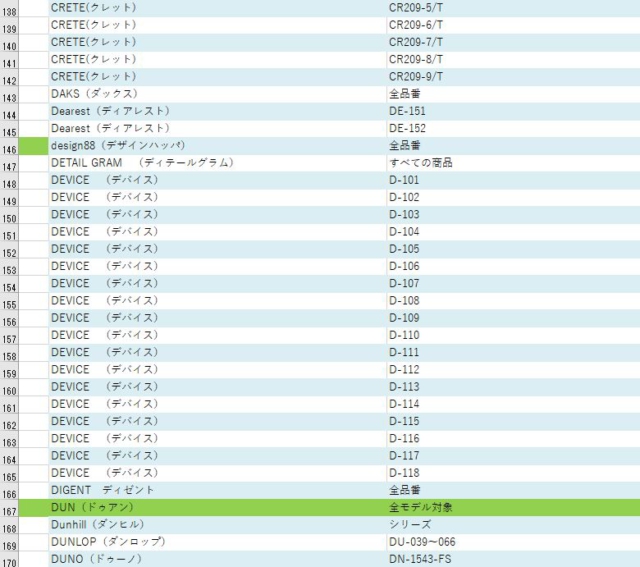Select the DEVICE (デバイス) cell in row 148
640x567 pixels.
pyautogui.click(x=217, y=180)
